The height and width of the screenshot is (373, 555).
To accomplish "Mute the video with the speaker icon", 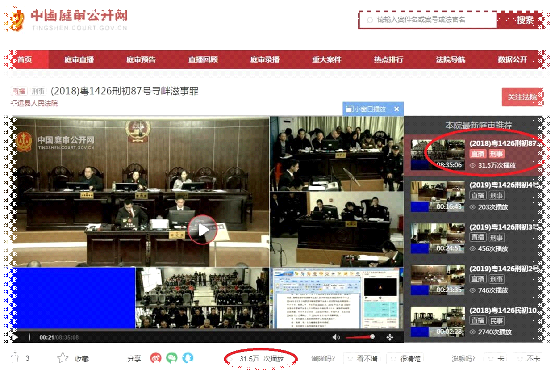I will point(336,337).
